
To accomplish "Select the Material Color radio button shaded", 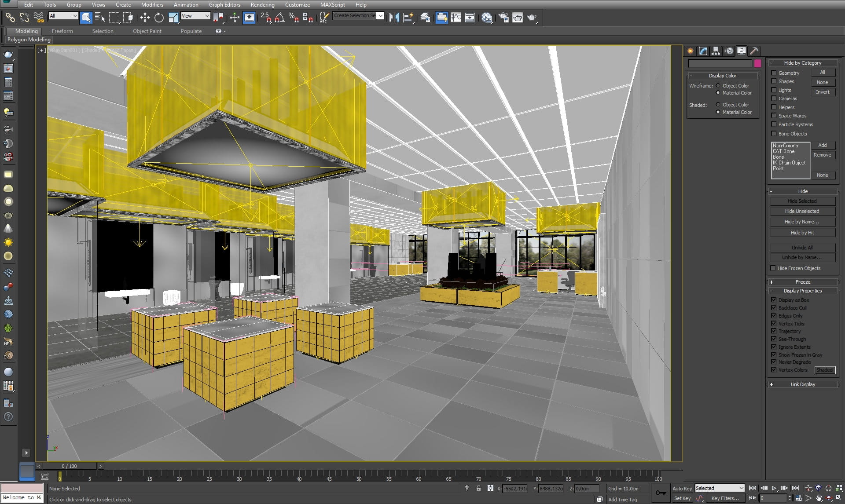I will click(717, 112).
